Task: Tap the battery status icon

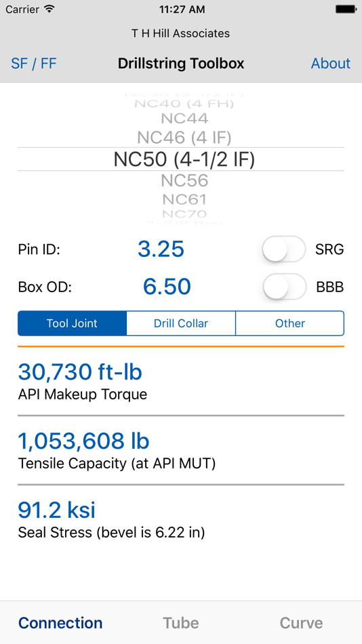Action: [346, 9]
